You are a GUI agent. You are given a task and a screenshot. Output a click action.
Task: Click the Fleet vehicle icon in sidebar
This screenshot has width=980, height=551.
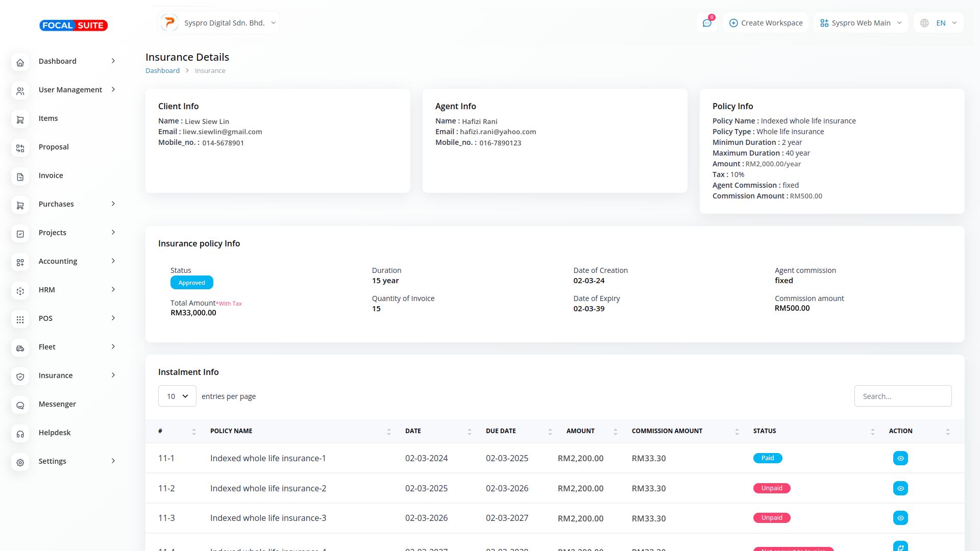[x=20, y=348]
